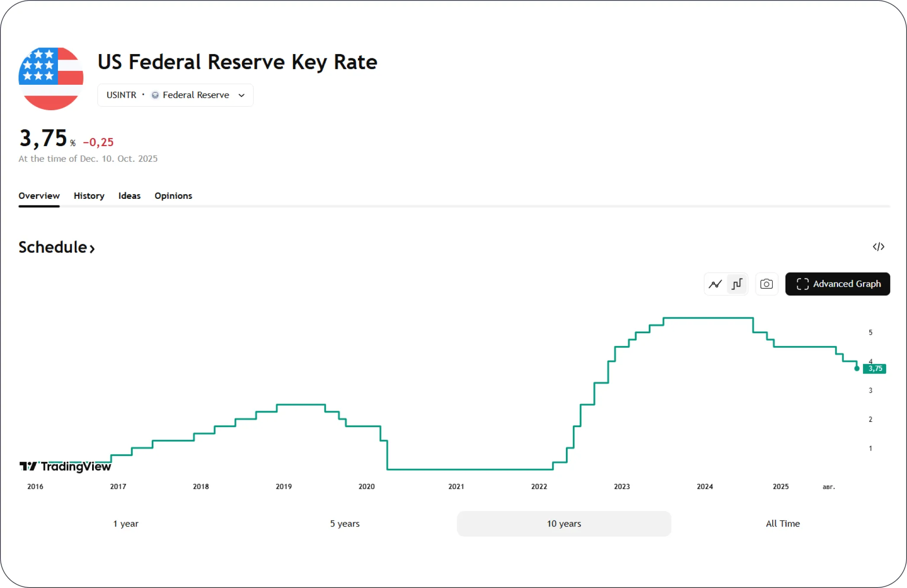Viewport: 907px width, 588px height.
Task: Click the 3,75 current value price label
Action: pyautogui.click(x=875, y=369)
